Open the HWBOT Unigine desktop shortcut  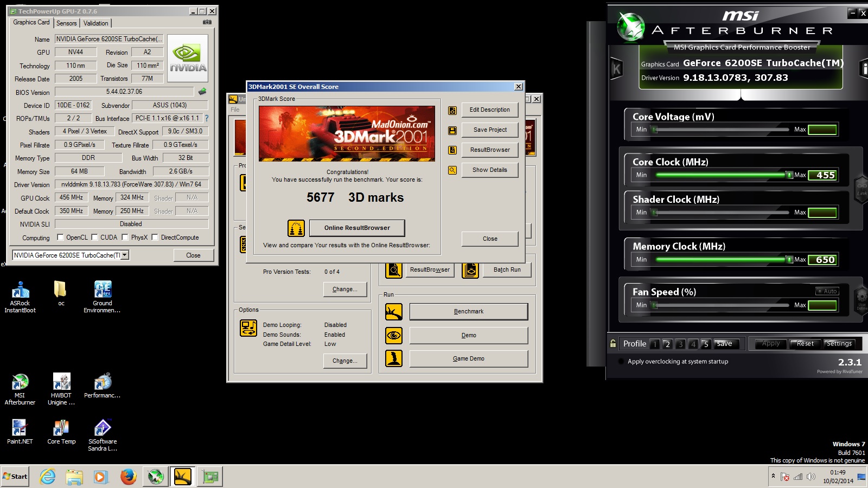click(61, 389)
